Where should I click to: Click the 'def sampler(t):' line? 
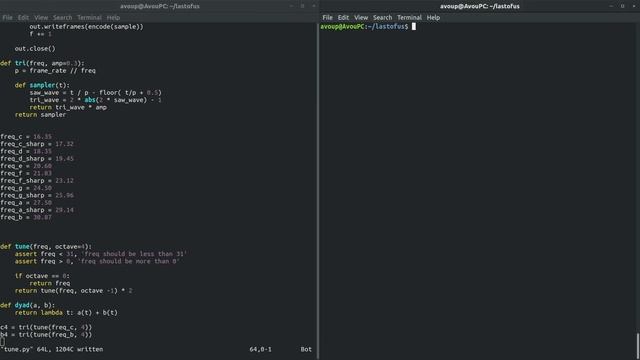pos(42,85)
